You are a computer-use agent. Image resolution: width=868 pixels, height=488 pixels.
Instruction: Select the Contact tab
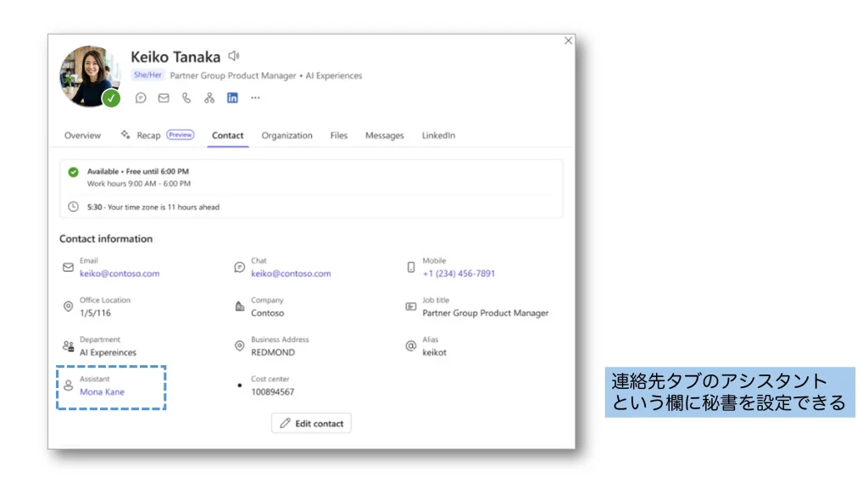click(x=227, y=136)
